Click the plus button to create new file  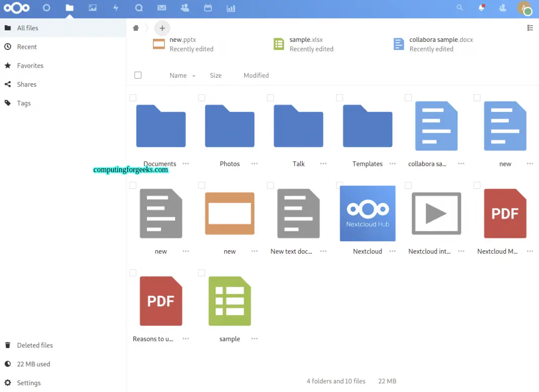[161, 28]
